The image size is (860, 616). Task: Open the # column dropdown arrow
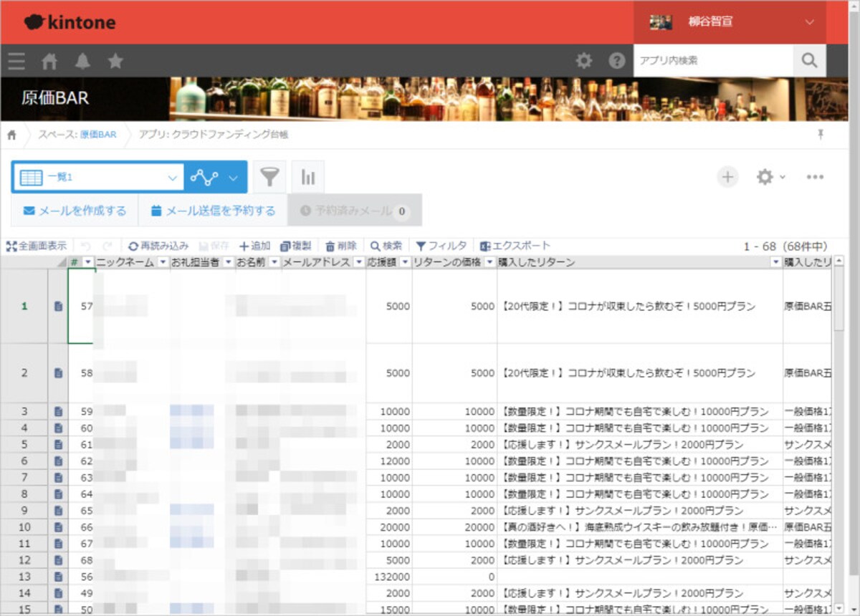(88, 263)
